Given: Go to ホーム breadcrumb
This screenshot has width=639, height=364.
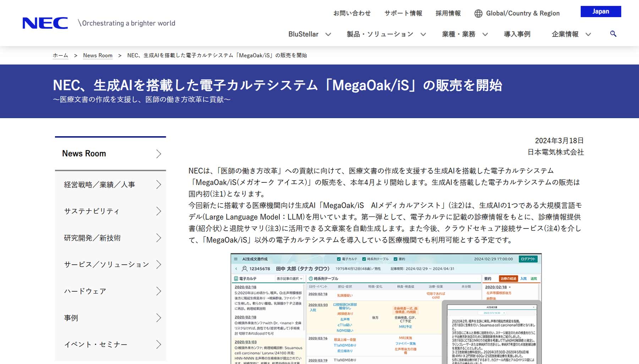Looking at the screenshot, I should [x=60, y=55].
